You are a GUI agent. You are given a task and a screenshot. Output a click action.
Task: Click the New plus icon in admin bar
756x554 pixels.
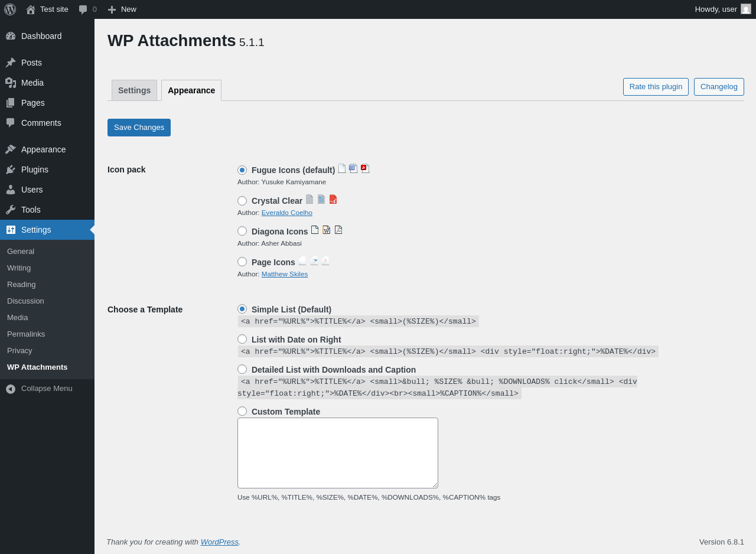[x=112, y=9]
